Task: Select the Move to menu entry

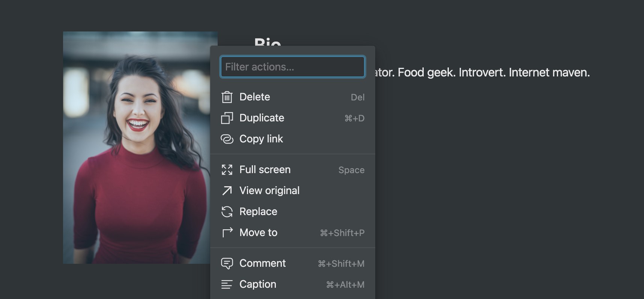Action: pyautogui.click(x=293, y=233)
